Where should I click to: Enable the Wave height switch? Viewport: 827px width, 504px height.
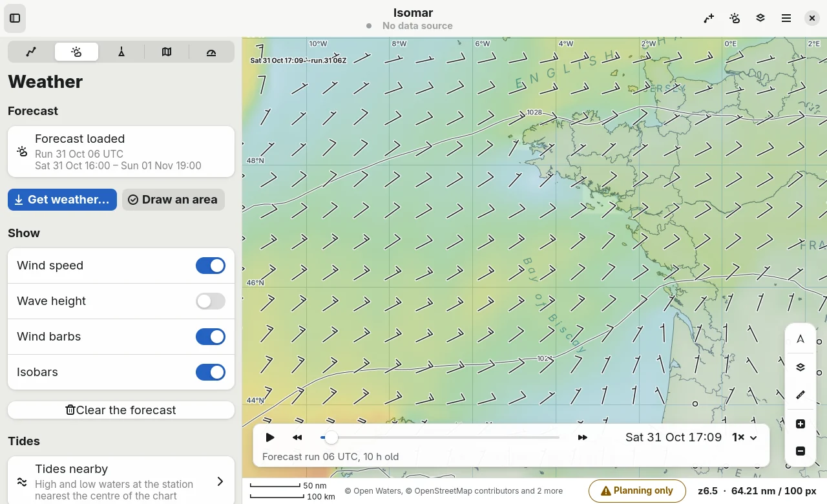(211, 301)
